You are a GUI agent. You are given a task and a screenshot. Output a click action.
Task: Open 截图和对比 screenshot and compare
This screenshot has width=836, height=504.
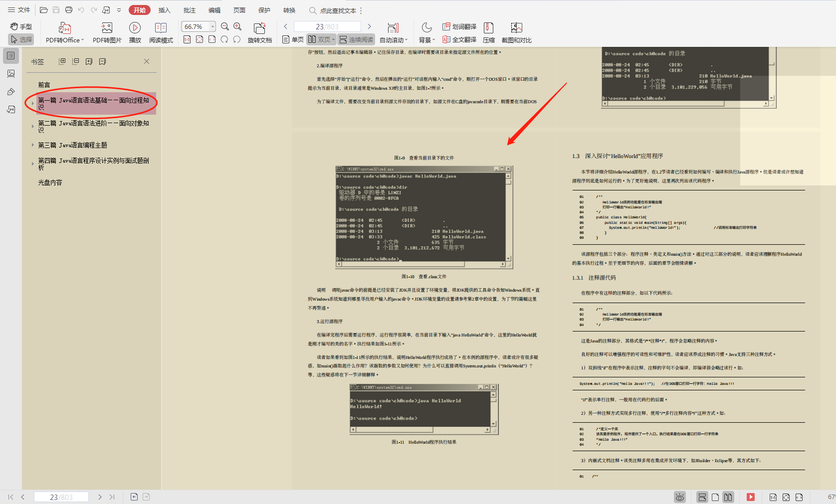[x=516, y=33]
